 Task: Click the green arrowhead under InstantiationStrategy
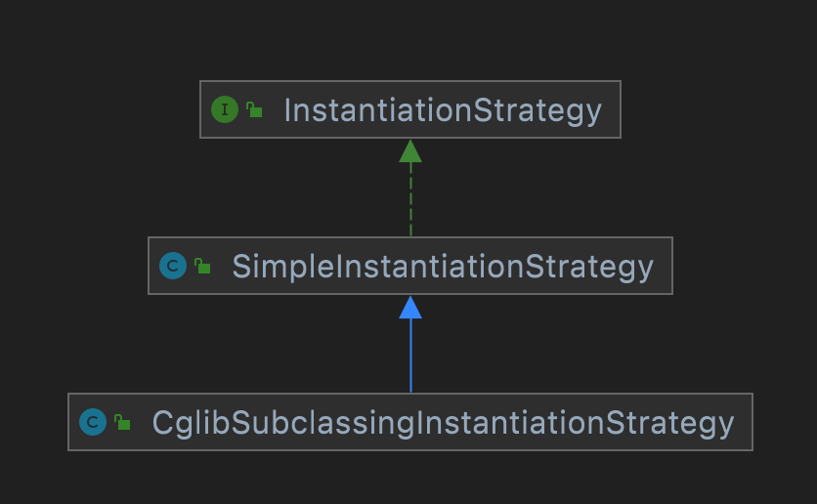410,151
